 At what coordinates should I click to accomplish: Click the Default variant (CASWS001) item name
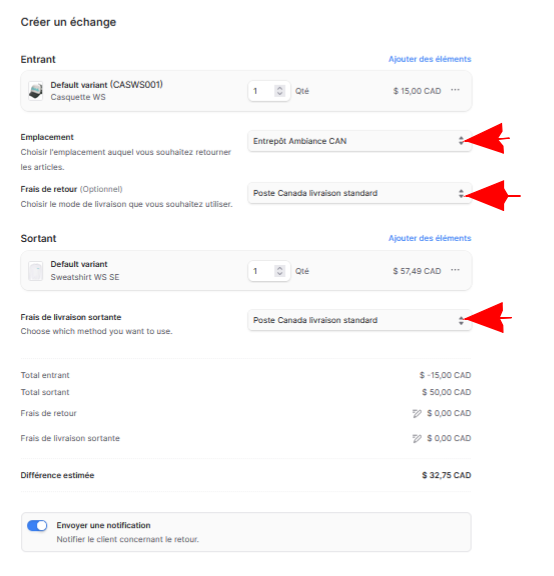click(x=107, y=85)
